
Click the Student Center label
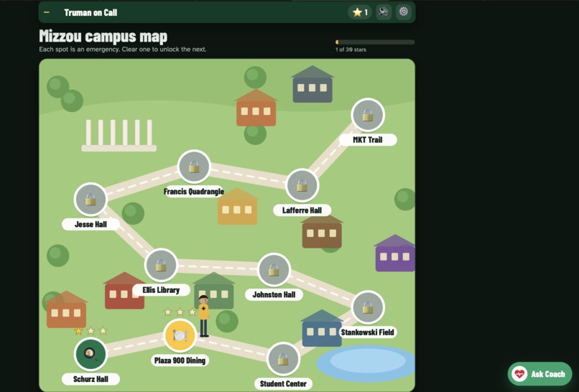click(283, 384)
